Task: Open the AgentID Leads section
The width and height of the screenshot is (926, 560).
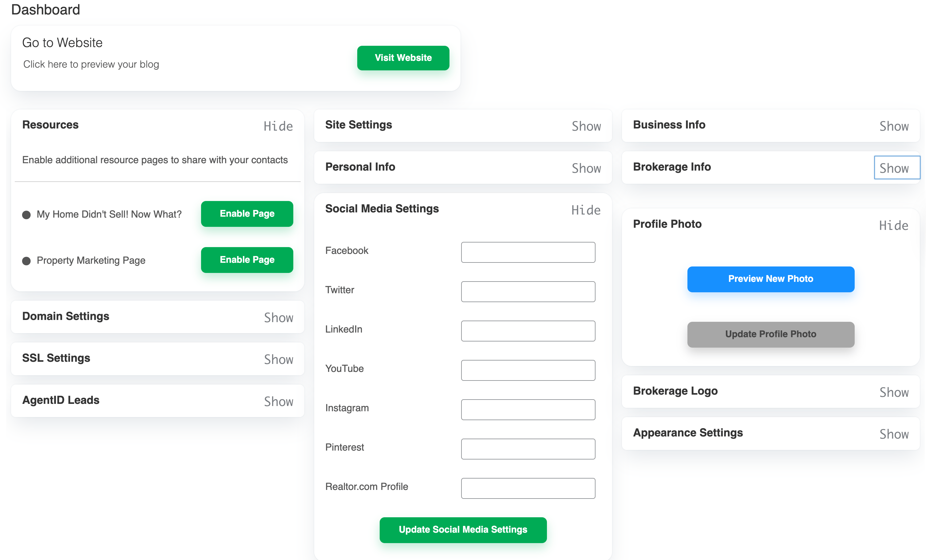Action: [x=278, y=401]
